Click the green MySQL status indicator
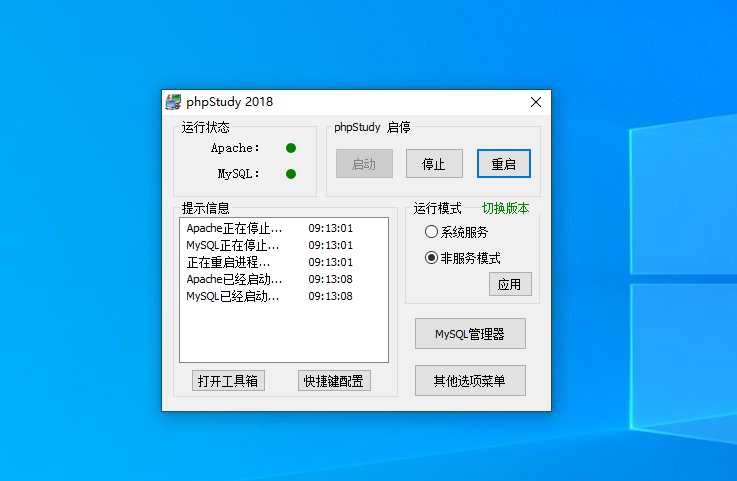This screenshot has height=481, width=737. pos(291,174)
